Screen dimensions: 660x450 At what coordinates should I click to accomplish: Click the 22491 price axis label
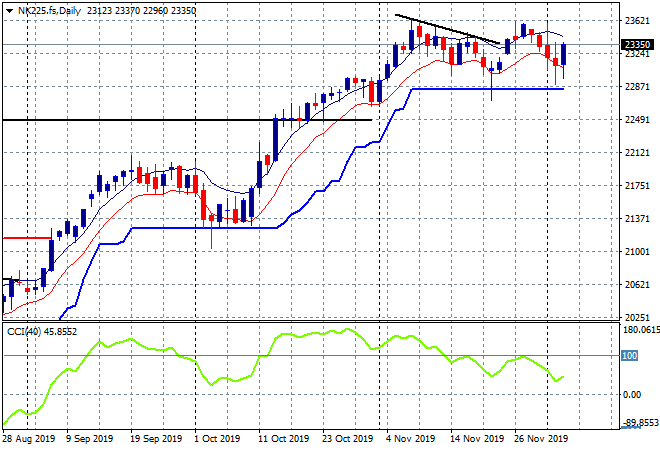pos(637,120)
